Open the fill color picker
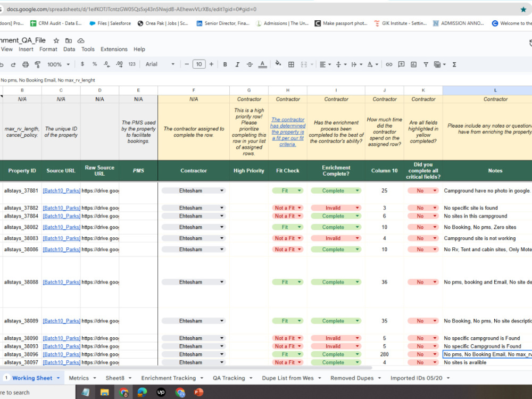Image resolution: width=532 pixels, height=399 pixels. click(x=278, y=64)
